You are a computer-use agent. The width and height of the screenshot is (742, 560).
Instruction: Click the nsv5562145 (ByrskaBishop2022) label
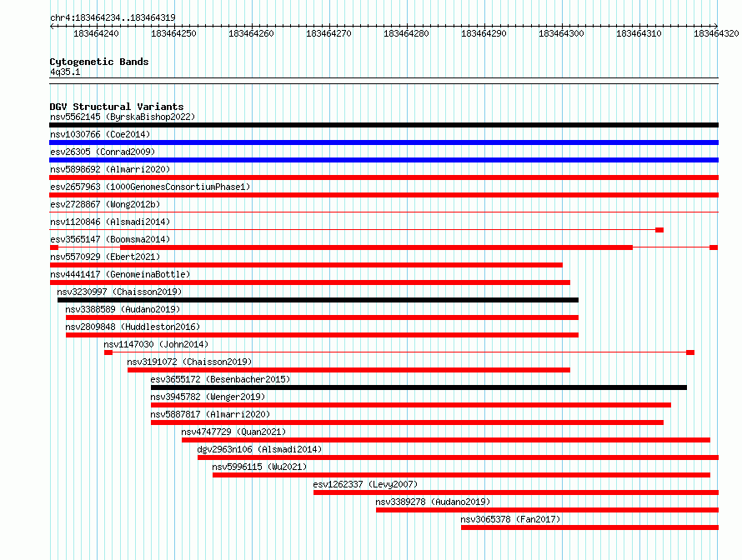click(x=123, y=117)
